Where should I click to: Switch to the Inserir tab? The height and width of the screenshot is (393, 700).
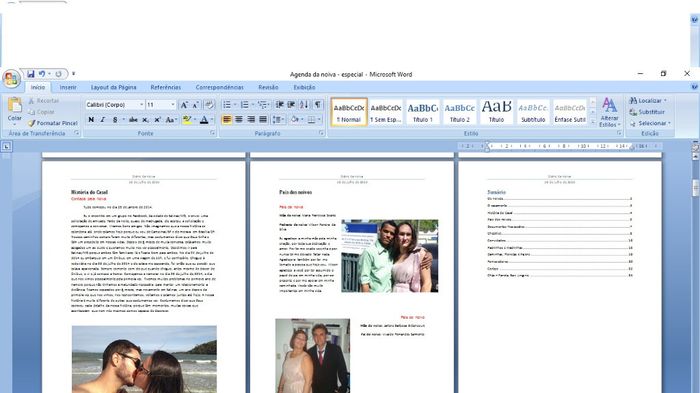[68, 88]
